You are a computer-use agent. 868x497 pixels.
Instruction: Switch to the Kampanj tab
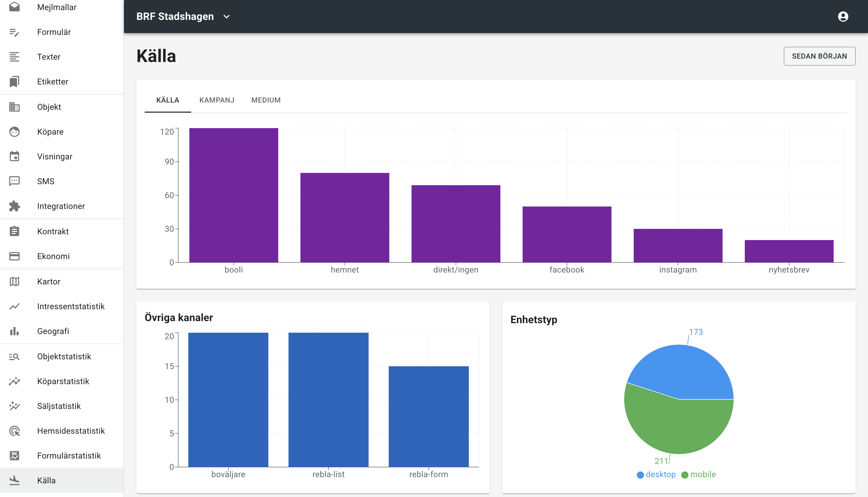(217, 100)
